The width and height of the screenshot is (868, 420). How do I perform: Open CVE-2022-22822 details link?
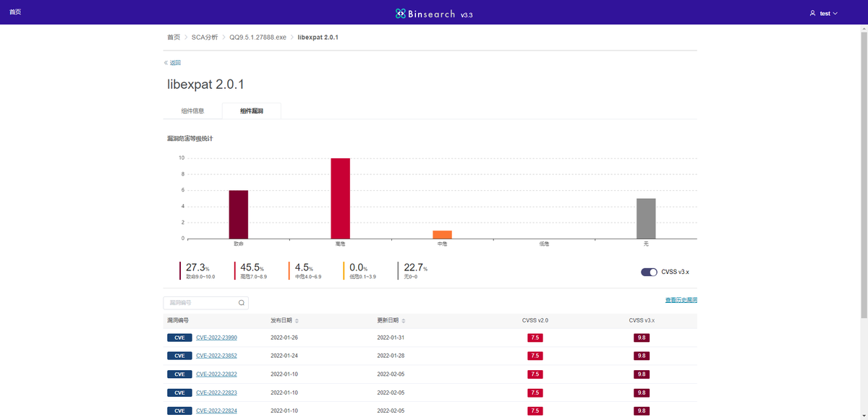[216, 374]
